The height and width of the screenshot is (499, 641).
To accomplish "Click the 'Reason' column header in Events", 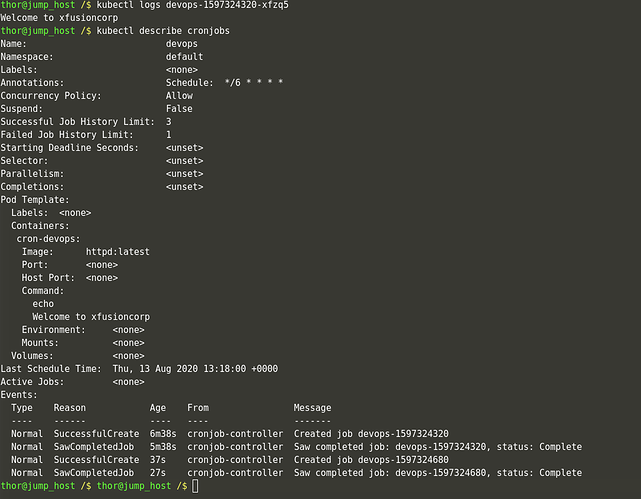I will (69, 408).
